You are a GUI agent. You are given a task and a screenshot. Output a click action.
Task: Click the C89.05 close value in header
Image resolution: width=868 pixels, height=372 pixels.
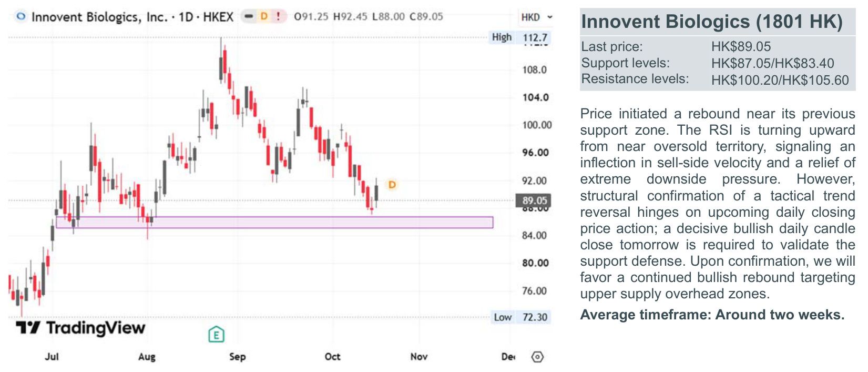426,16
